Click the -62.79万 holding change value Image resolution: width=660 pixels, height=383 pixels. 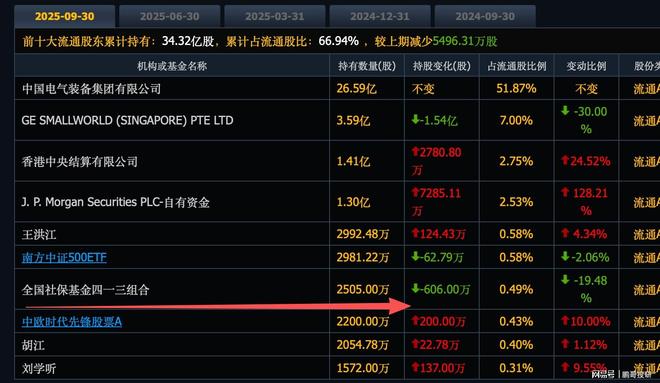click(x=437, y=257)
